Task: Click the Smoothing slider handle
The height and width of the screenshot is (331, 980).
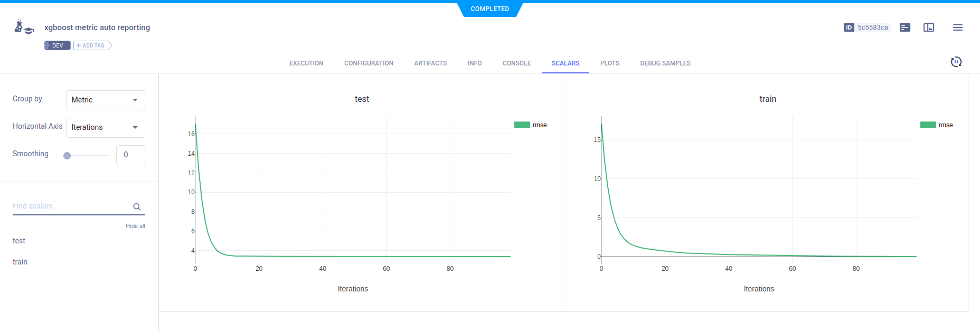Action: coord(67,156)
